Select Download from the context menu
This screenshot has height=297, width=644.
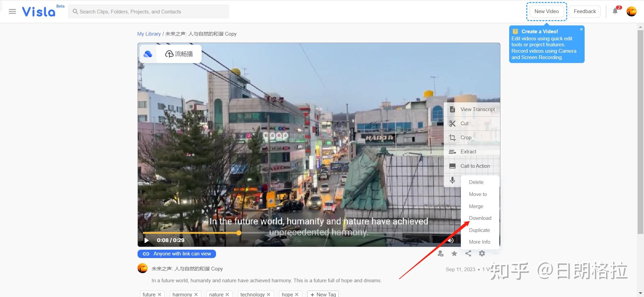[x=480, y=218]
